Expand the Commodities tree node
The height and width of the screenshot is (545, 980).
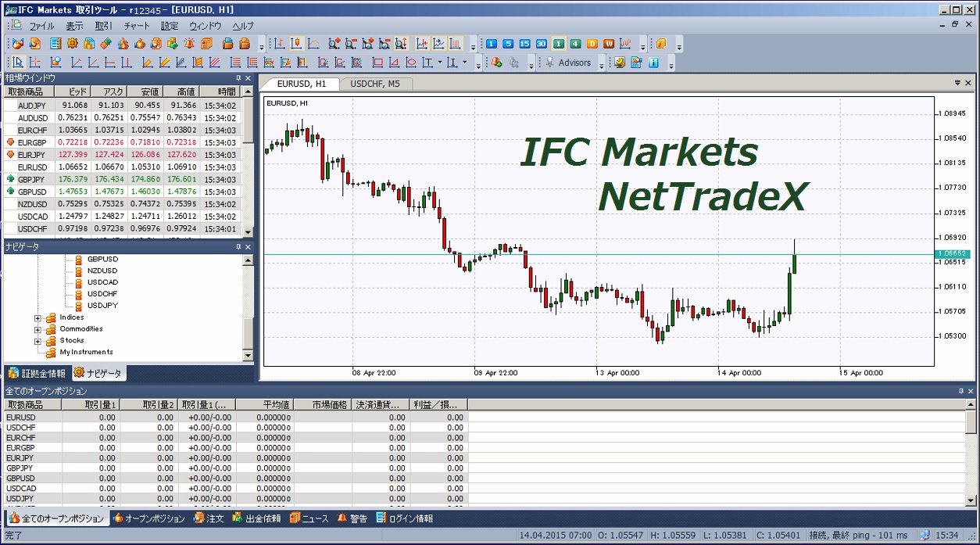[x=38, y=329]
